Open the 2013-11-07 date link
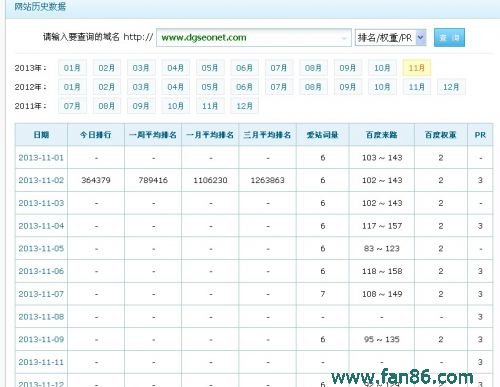Image resolution: width=500 pixels, height=387 pixels. click(x=41, y=294)
